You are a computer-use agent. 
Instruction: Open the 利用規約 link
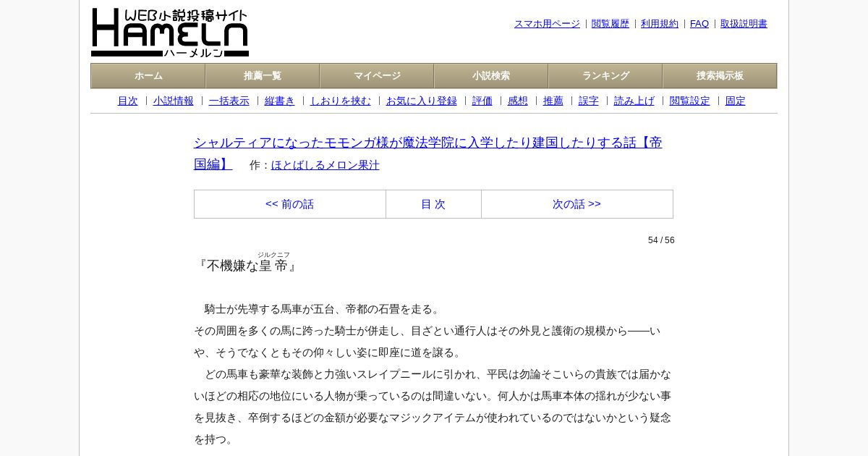tap(660, 24)
